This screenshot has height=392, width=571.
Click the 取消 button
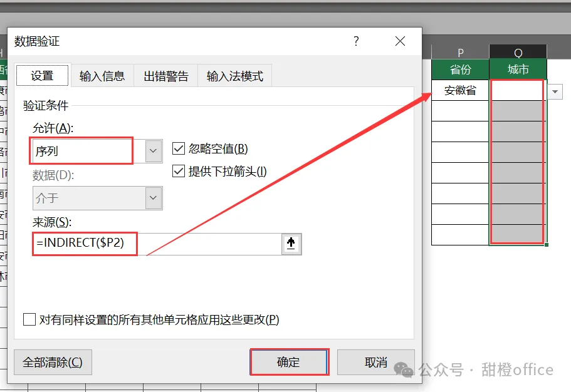[376, 362]
